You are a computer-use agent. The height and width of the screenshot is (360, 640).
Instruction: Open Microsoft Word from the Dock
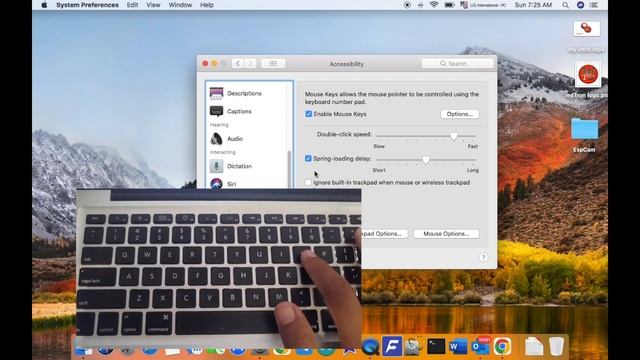[458, 347]
